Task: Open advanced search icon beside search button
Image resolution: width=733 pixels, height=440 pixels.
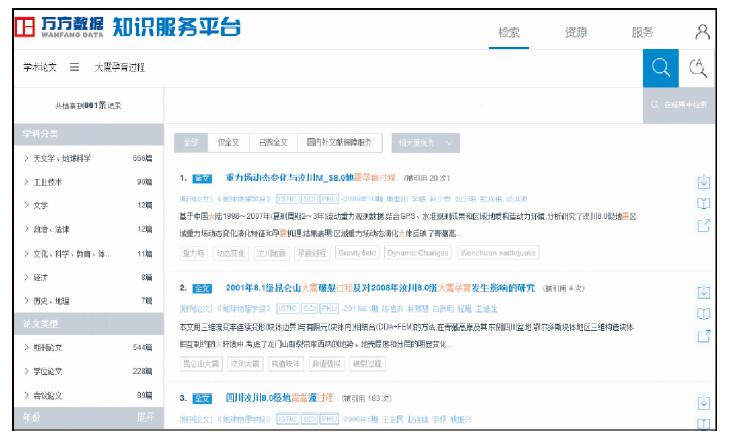Action: 700,68
